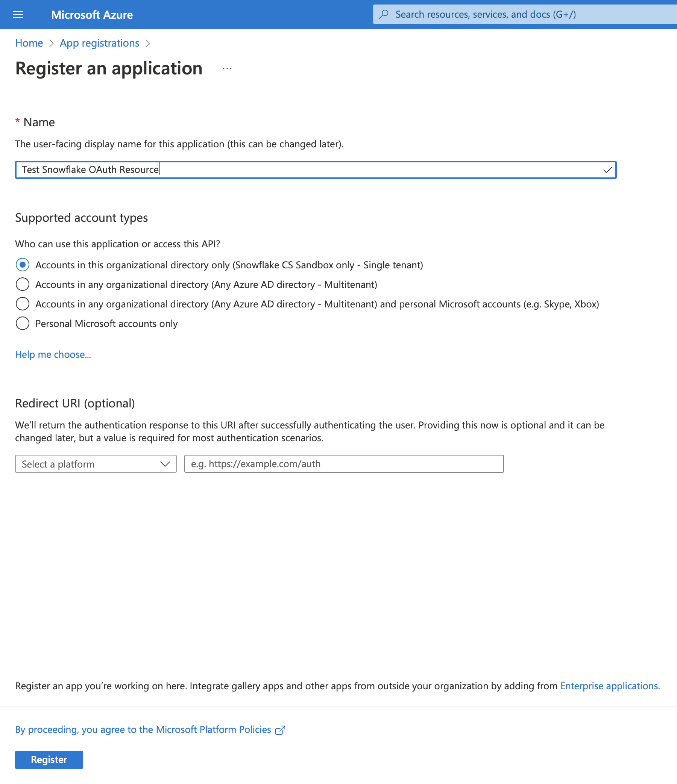Open the ellipsis more options menu
This screenshot has width=677, height=784.
point(227,68)
